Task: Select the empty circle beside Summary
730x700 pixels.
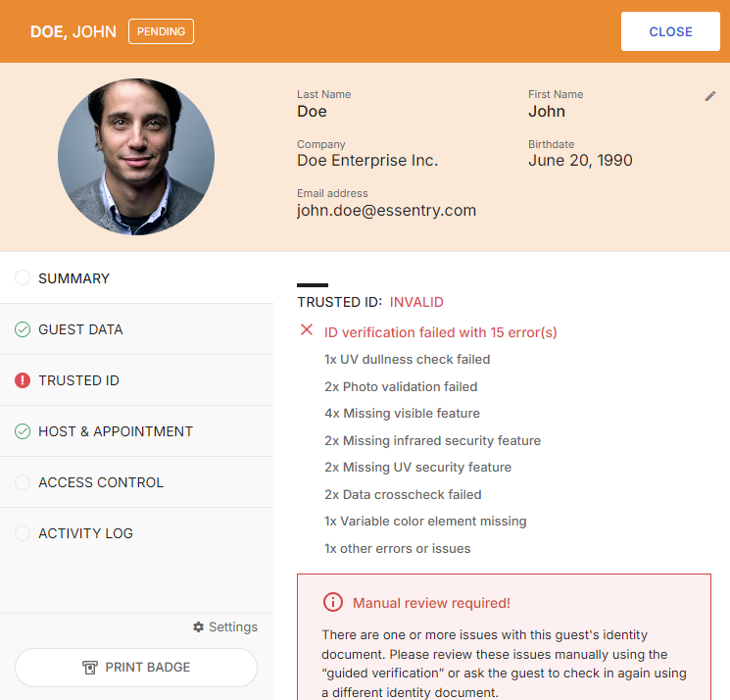Action: pyautogui.click(x=23, y=277)
